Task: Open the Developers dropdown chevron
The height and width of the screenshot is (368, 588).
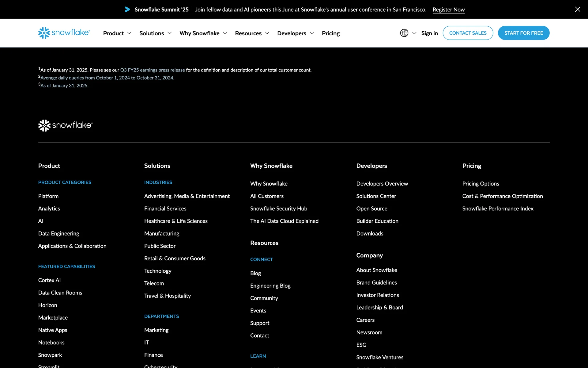Action: [312, 33]
